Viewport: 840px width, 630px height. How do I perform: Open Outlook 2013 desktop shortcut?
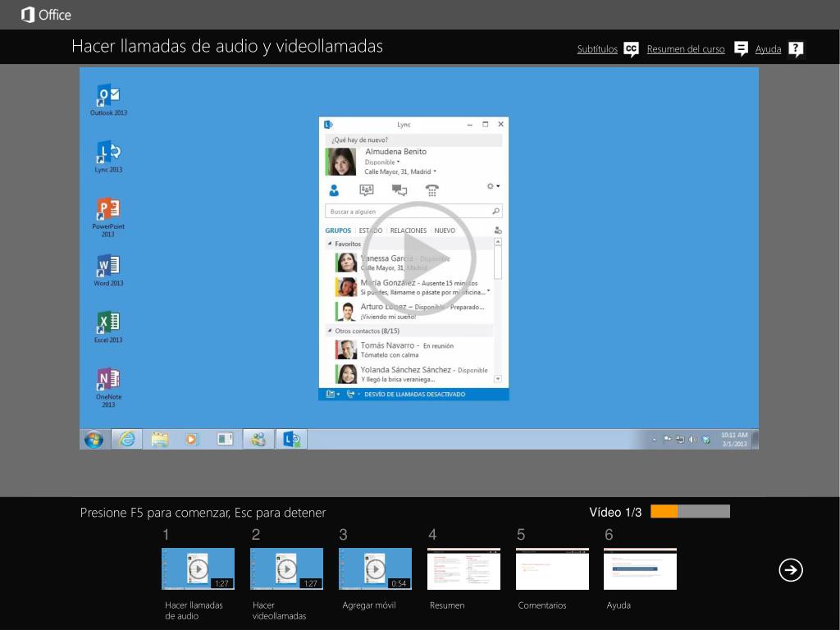[109, 99]
